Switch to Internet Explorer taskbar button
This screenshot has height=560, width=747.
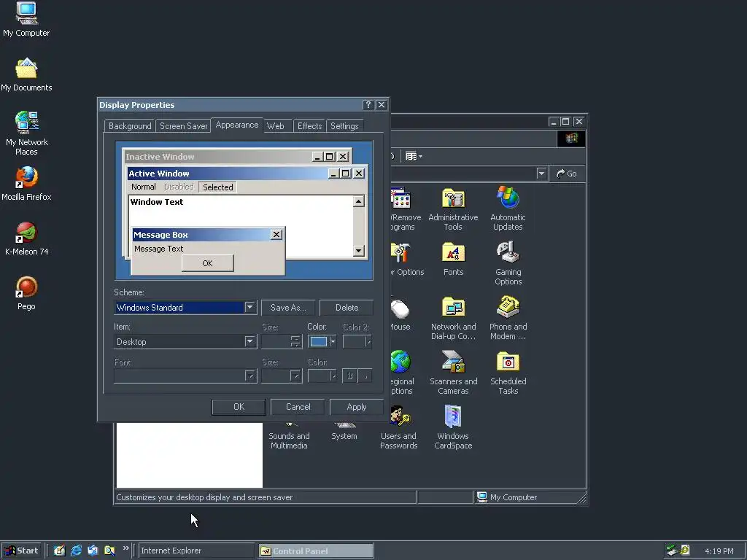coord(196,551)
